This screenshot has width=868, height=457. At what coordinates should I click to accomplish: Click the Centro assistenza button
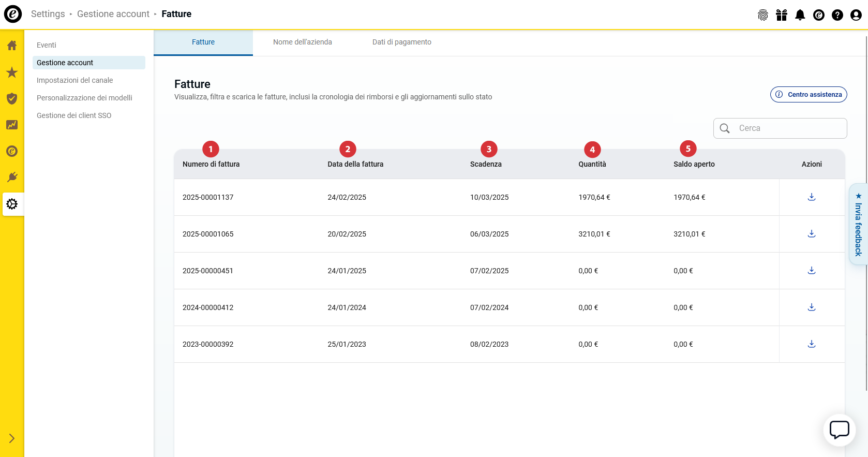pyautogui.click(x=809, y=95)
